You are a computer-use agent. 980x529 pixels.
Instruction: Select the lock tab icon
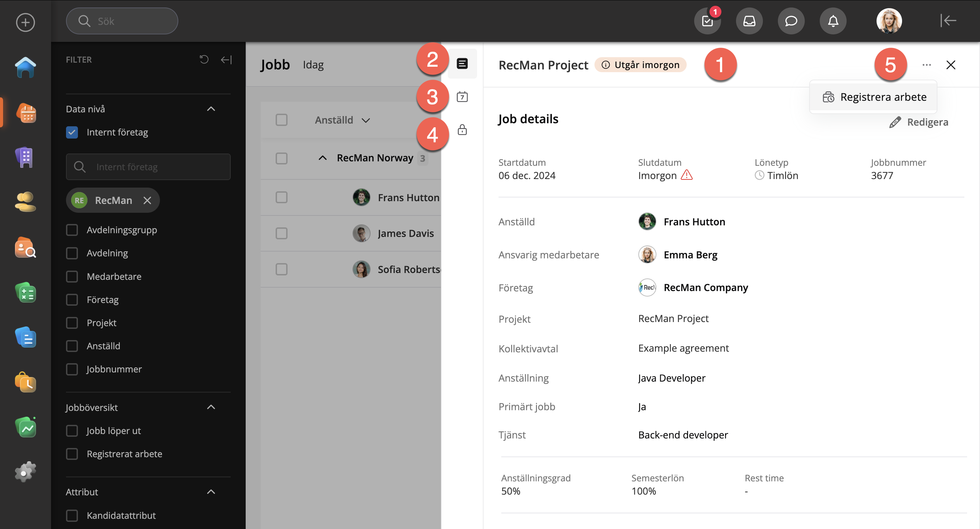[x=462, y=130]
